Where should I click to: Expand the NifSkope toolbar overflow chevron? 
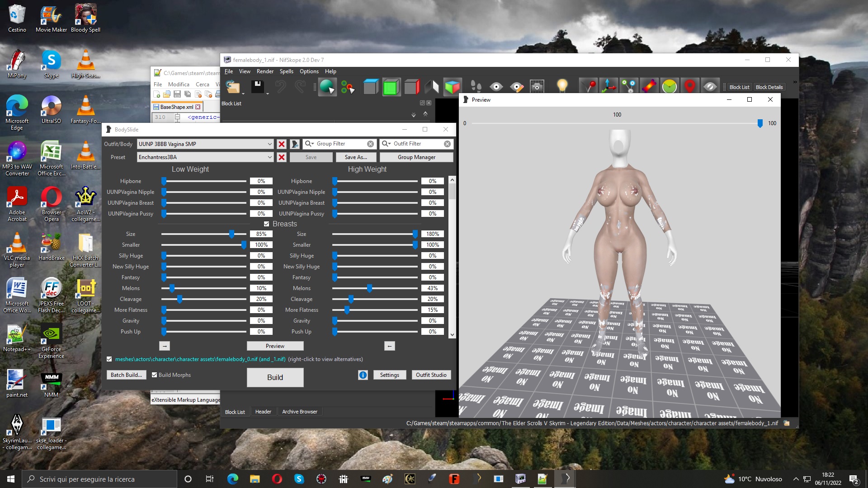click(794, 82)
